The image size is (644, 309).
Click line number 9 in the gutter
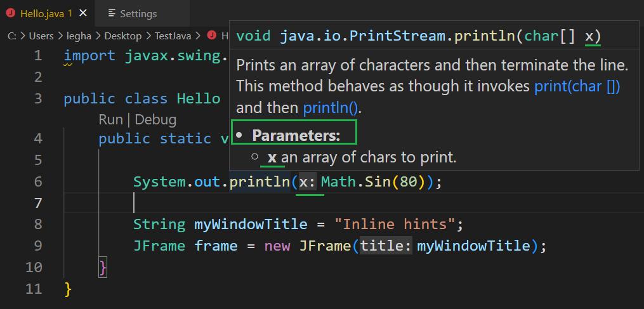point(38,246)
